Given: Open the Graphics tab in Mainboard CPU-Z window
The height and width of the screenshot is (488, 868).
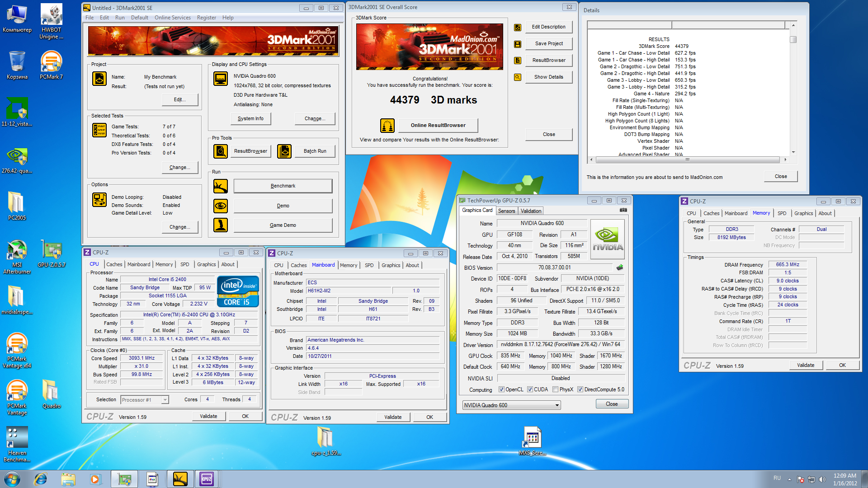Looking at the screenshot, I should 391,265.
